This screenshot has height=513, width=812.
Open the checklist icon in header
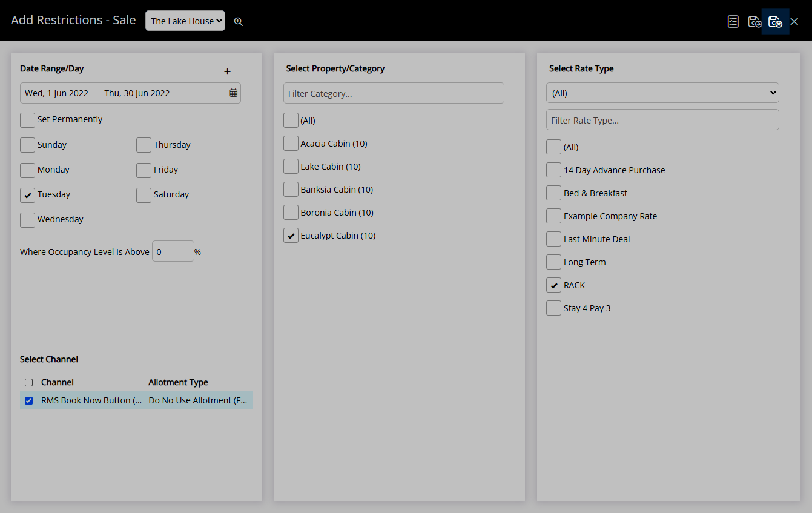[x=733, y=21]
